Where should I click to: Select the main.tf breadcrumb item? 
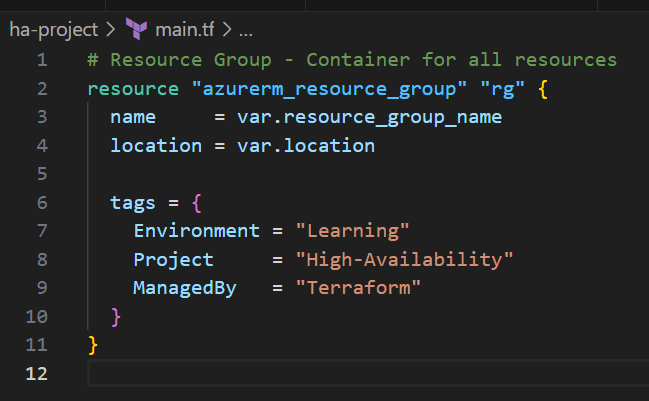185,29
